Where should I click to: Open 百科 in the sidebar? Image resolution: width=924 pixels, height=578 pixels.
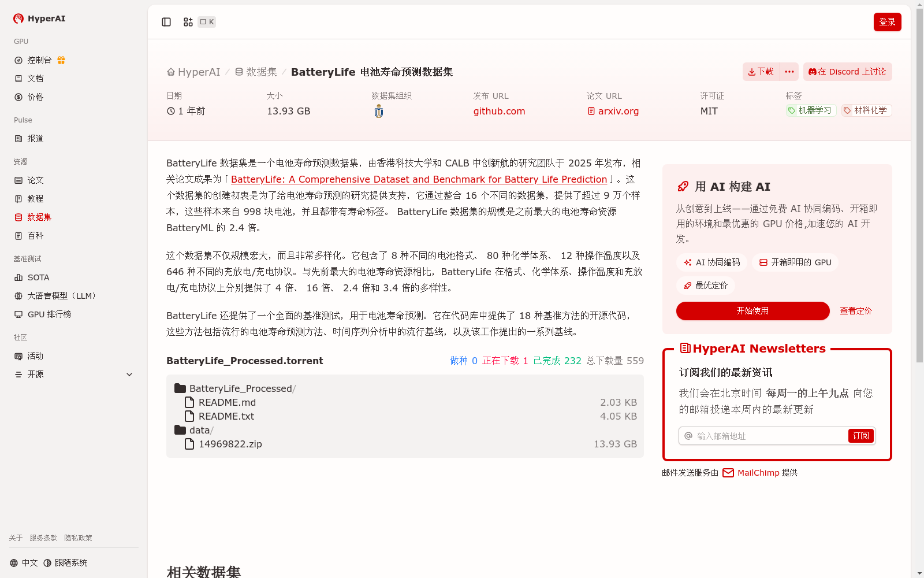pos(29,236)
